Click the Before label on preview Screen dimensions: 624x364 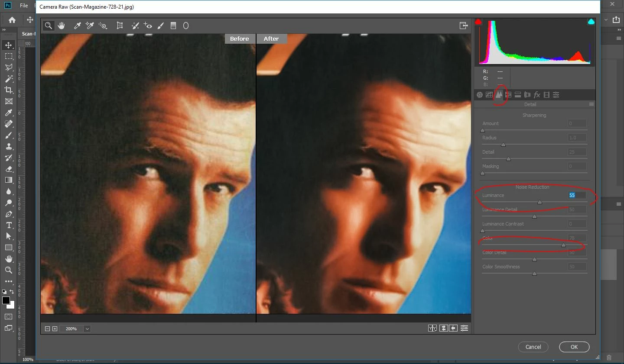(x=239, y=39)
